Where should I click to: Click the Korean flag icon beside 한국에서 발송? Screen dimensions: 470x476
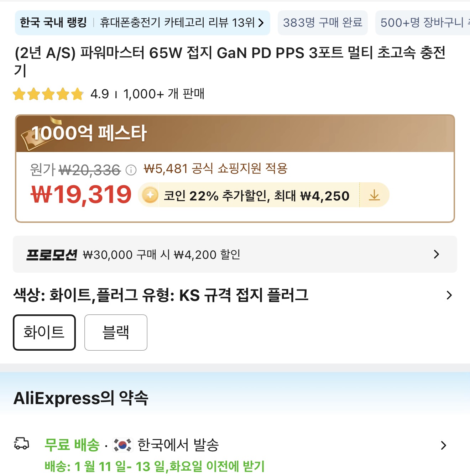coord(121,444)
